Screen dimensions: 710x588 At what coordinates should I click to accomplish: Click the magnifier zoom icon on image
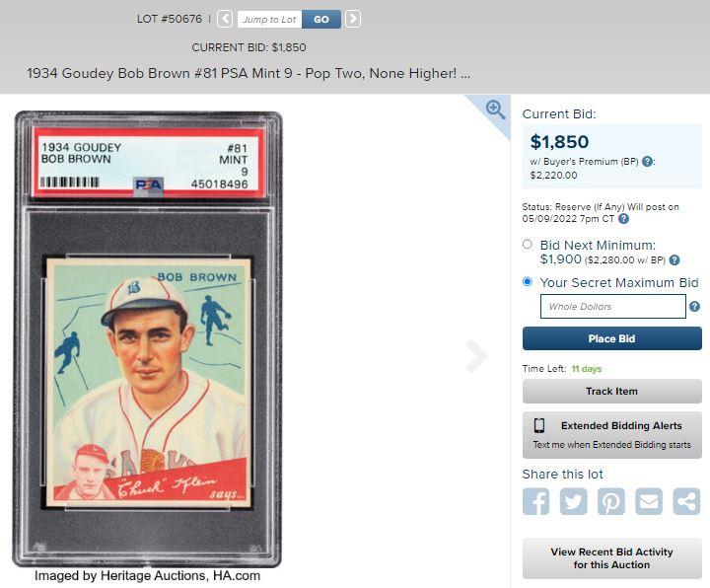[x=495, y=110]
